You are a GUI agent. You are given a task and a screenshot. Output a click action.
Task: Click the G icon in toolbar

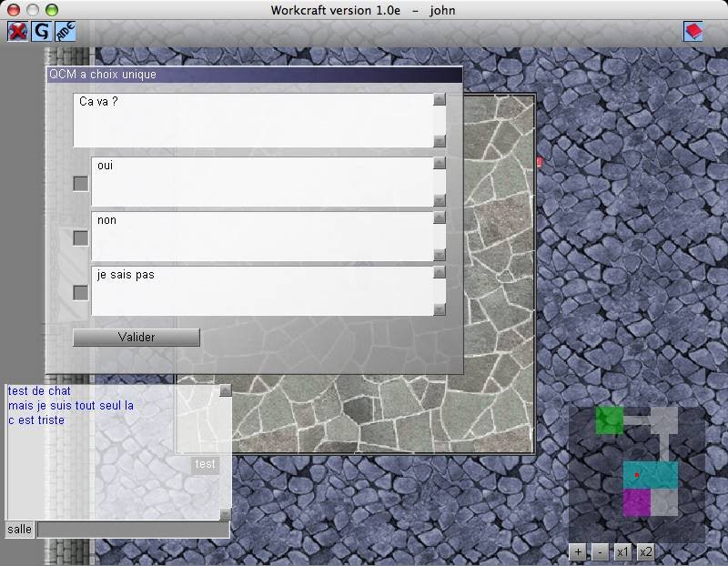pos(42,32)
